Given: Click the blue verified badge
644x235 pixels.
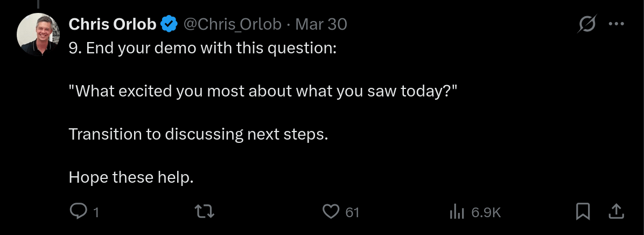Looking at the screenshot, I should [170, 24].
